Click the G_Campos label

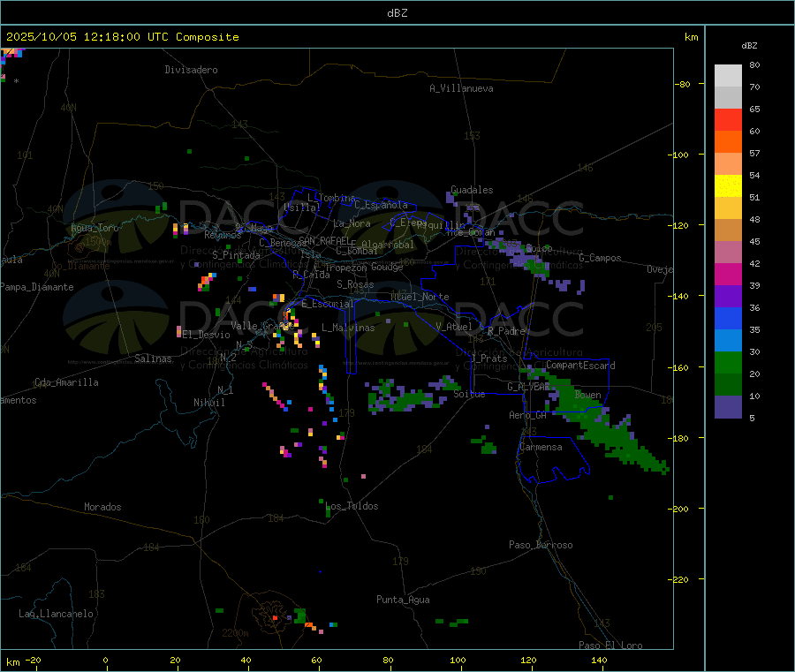[x=601, y=258]
